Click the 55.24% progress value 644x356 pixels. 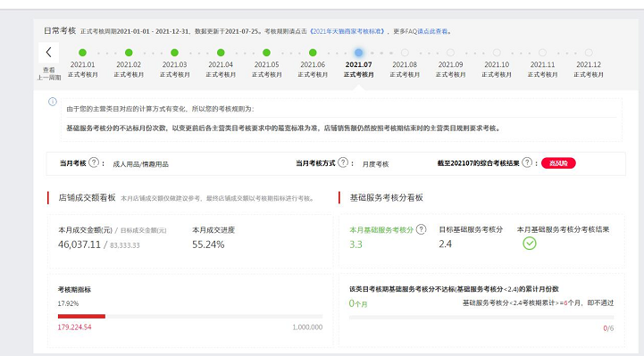pos(208,244)
